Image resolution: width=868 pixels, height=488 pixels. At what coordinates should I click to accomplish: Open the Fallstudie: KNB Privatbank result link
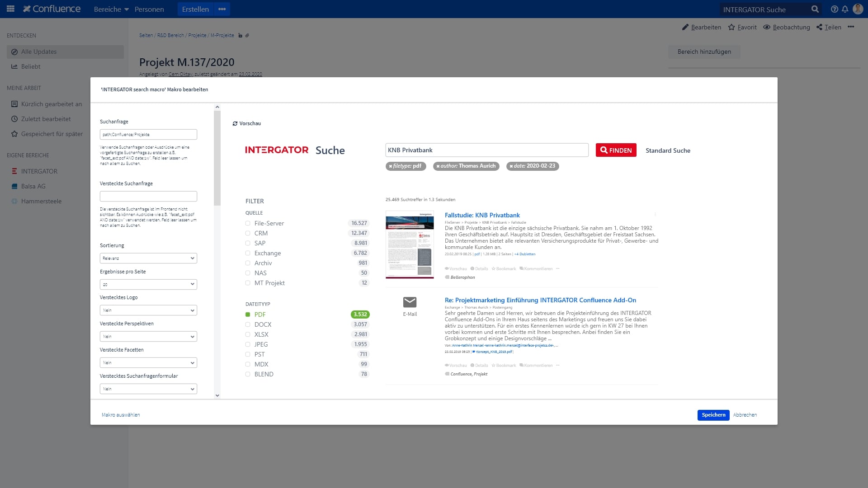(x=482, y=215)
